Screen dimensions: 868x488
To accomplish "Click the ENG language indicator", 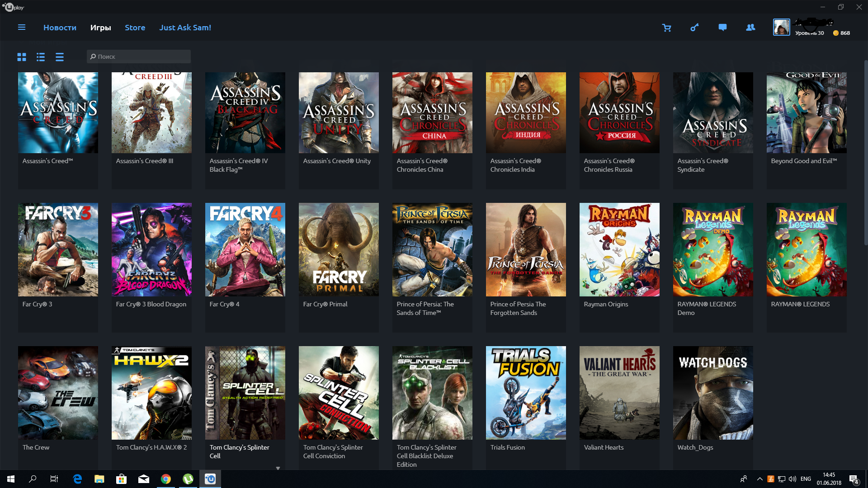I will [x=806, y=479].
